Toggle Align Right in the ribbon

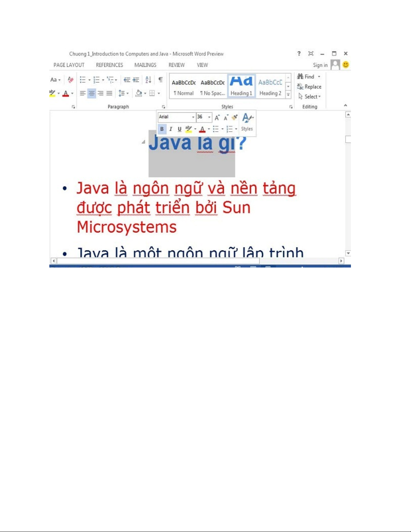coord(101,93)
